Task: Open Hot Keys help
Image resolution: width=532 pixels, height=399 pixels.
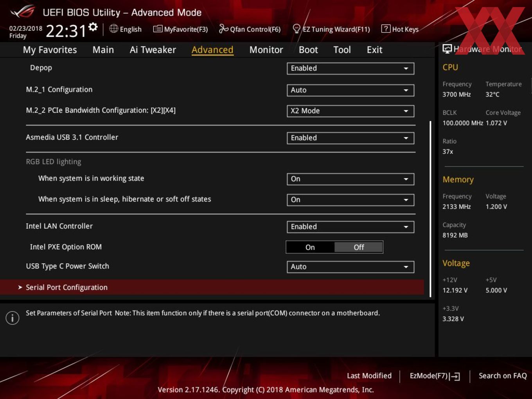Action: (x=400, y=29)
